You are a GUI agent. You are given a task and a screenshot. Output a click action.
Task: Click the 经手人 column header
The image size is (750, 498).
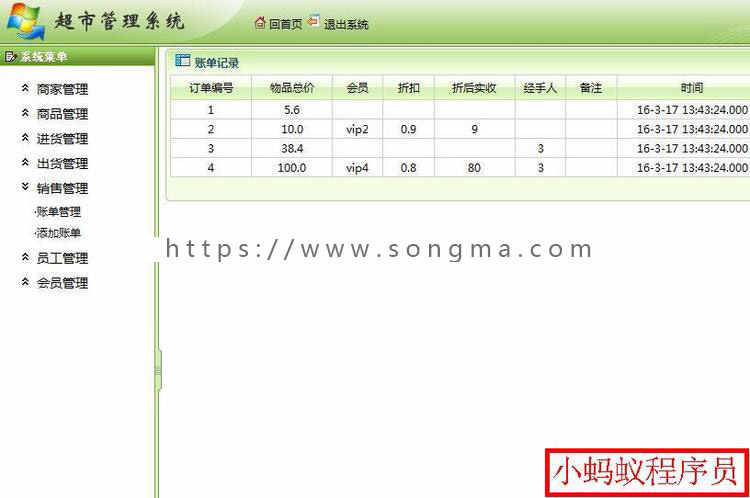[x=540, y=88]
